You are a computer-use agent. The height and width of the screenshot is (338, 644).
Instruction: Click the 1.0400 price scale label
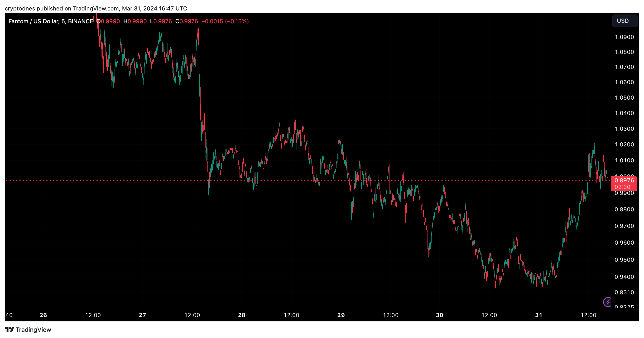click(624, 113)
